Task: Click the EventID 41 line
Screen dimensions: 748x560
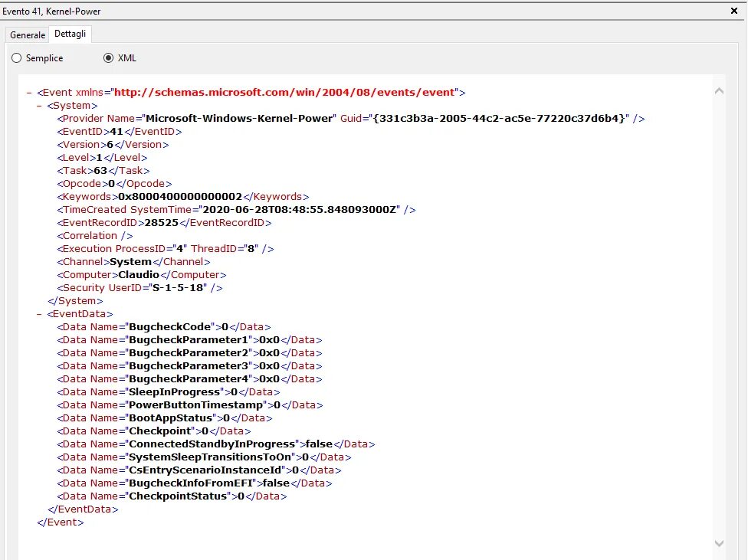Action: coord(120,132)
